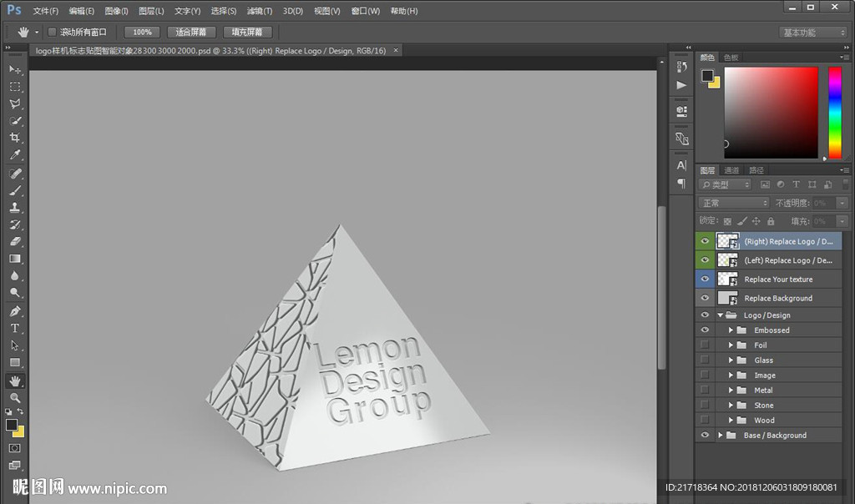Screen dimensions: 855x504
Task: Hide the Replace Background layer
Action: point(705,298)
